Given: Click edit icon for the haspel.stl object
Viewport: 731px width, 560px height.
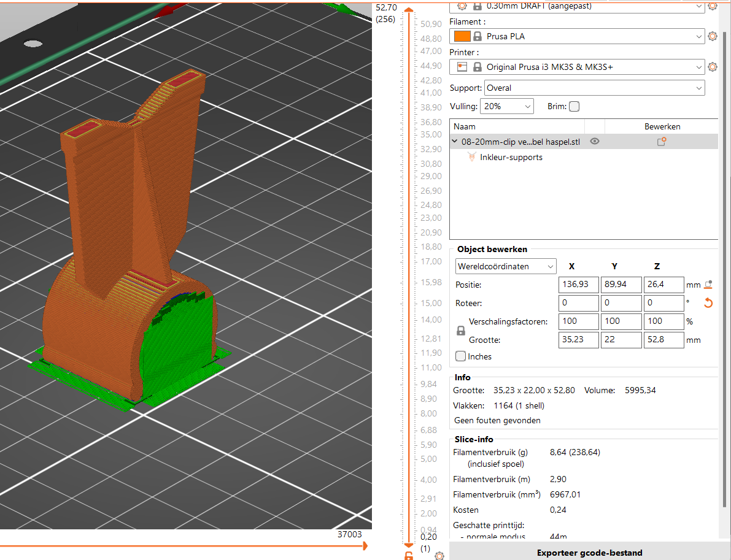Looking at the screenshot, I should tap(661, 142).
